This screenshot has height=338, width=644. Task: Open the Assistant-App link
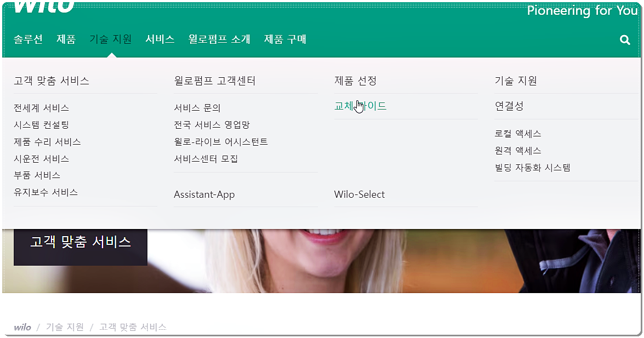click(x=204, y=194)
